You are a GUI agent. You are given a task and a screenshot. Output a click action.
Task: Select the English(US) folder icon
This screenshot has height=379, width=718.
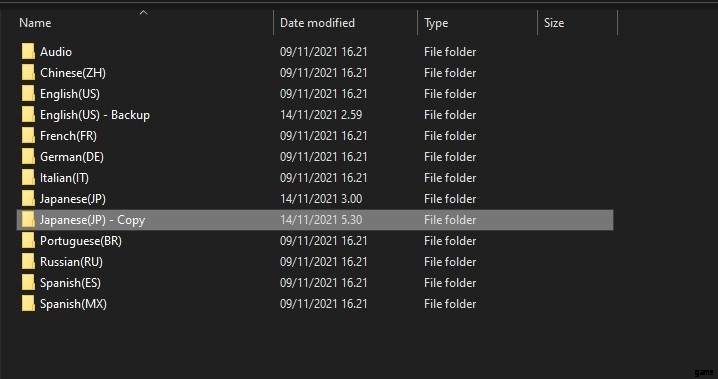(28, 94)
